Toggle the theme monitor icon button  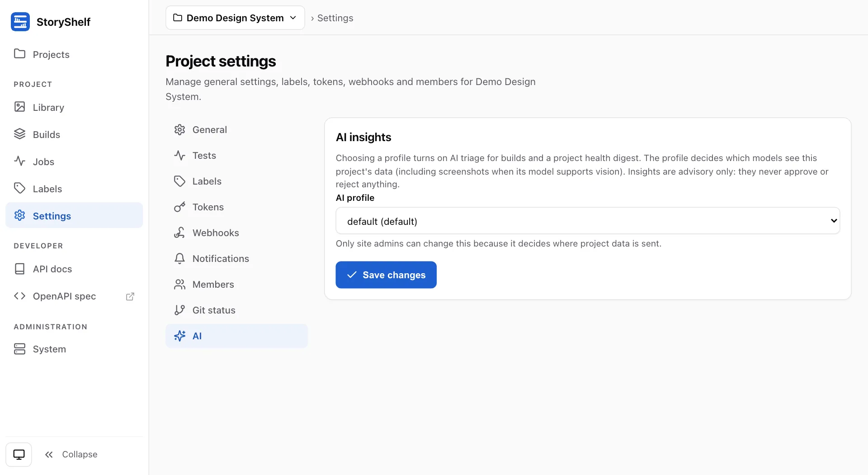[19, 454]
